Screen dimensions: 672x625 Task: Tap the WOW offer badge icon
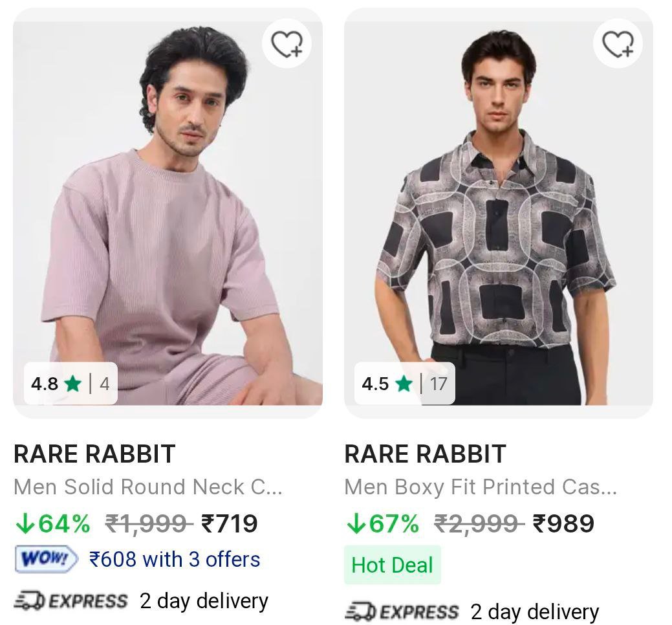(x=46, y=560)
